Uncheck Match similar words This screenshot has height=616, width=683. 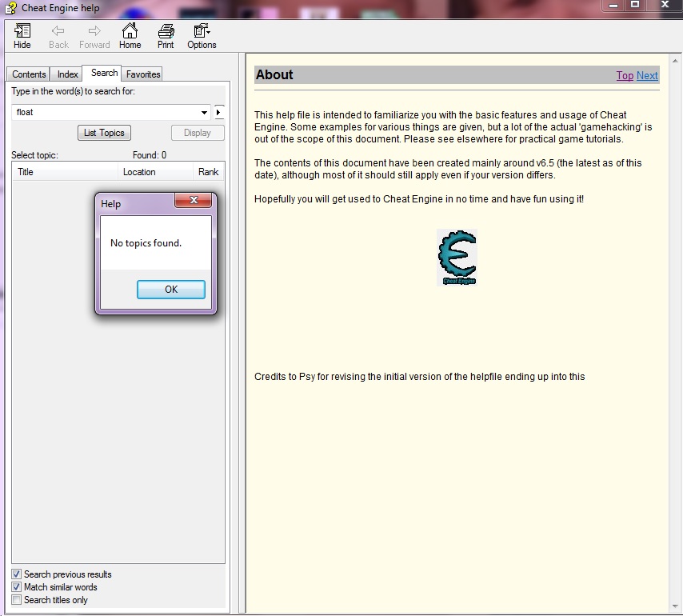coord(16,586)
